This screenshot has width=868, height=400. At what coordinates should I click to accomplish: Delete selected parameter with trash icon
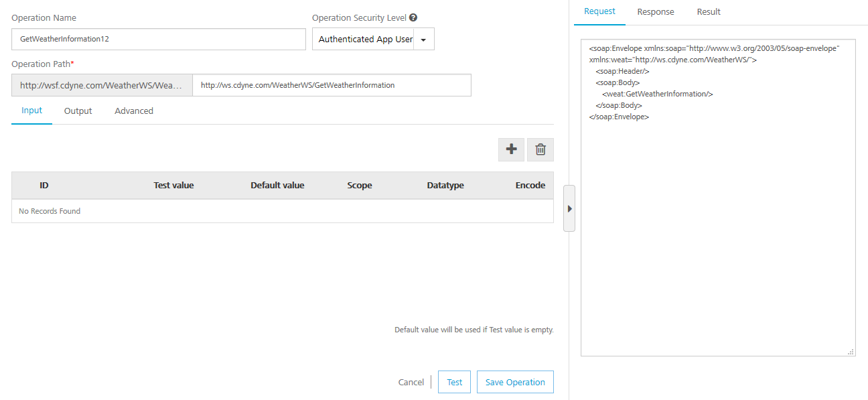(x=540, y=149)
